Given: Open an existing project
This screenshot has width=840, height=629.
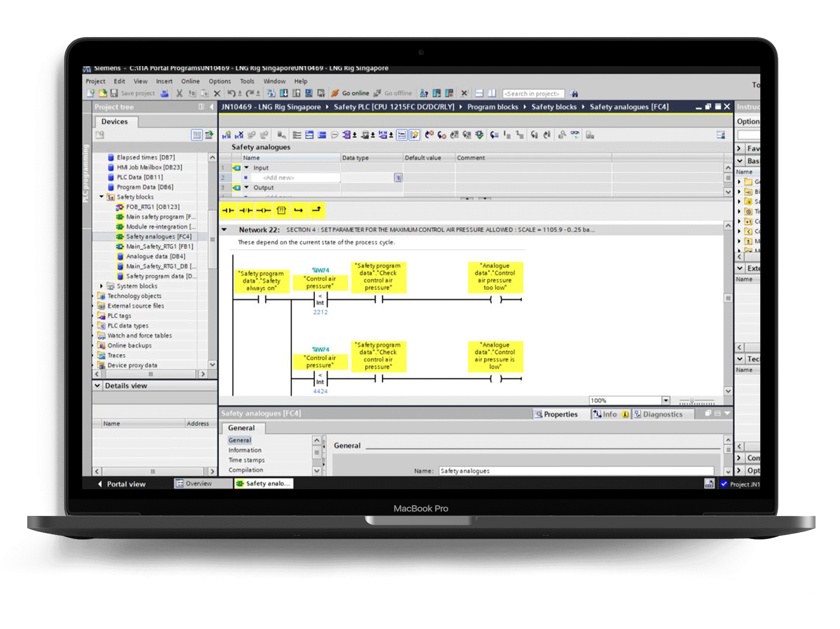Looking at the screenshot, I should [103, 93].
